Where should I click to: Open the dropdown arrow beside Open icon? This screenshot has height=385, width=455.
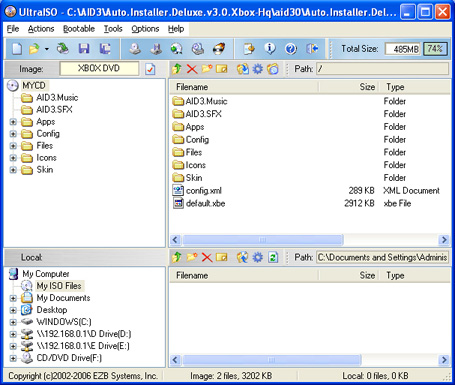[x=46, y=49]
